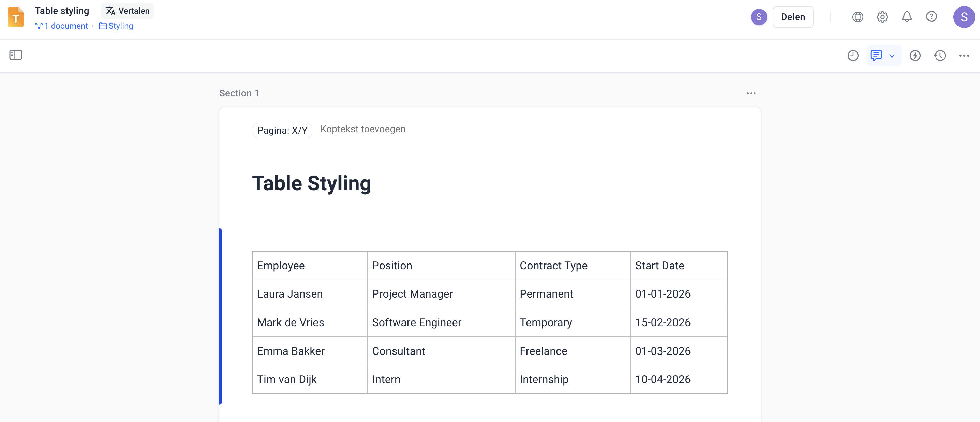Open the version history icon
Screen dimensions: 980x422
(940, 56)
